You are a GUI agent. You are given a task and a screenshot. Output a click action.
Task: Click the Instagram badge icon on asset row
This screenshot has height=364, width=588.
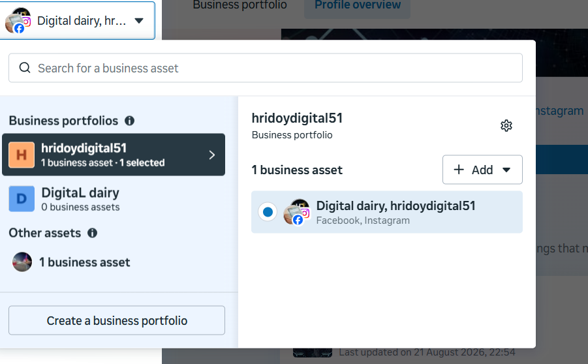point(305,213)
